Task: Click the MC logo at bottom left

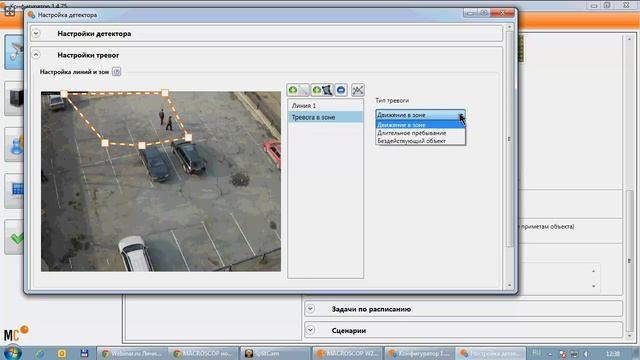Action: tap(16, 333)
